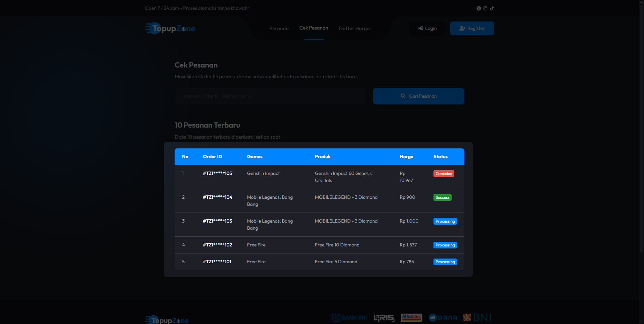644x324 pixels.
Task: Click Processing badge for order 103
Action: (445, 221)
